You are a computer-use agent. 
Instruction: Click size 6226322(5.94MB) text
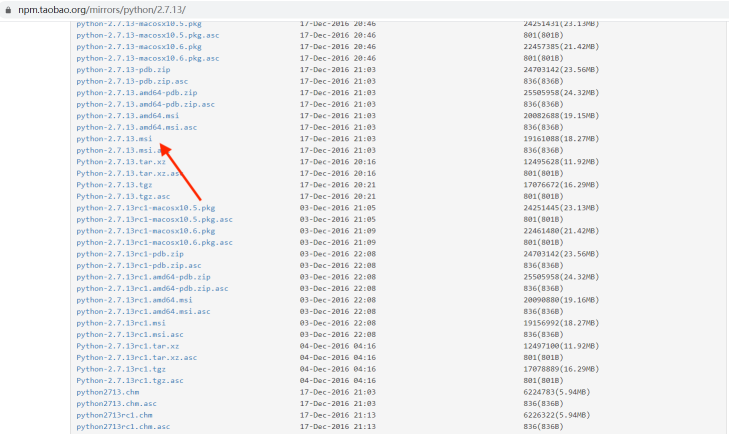coord(557,415)
